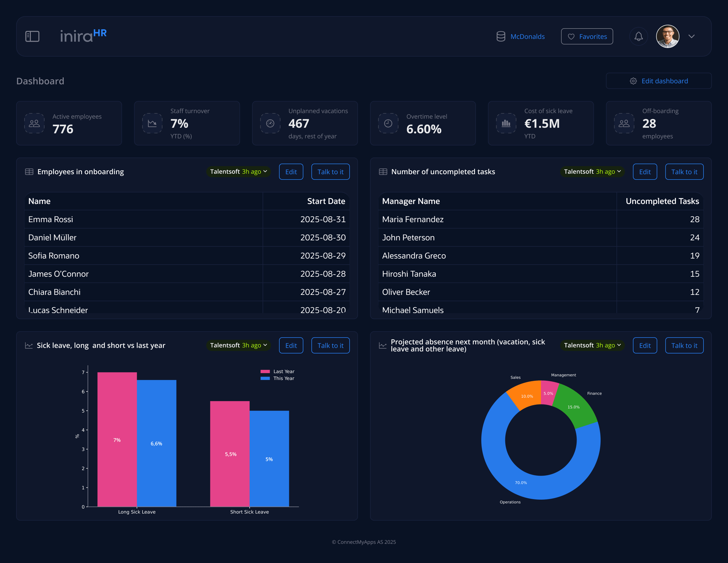728x563 pixels.
Task: Click the Last Year pink legend swatch
Action: [x=265, y=371]
